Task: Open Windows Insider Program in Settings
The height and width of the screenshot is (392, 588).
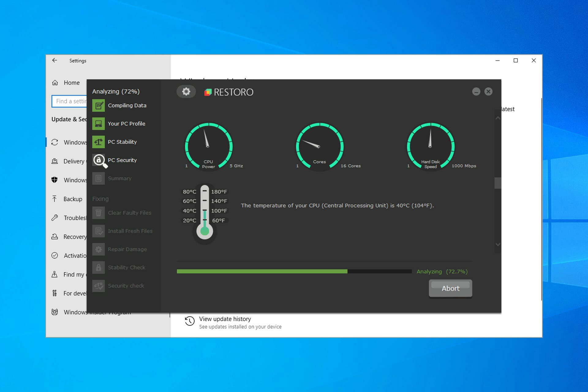Action: click(x=91, y=312)
